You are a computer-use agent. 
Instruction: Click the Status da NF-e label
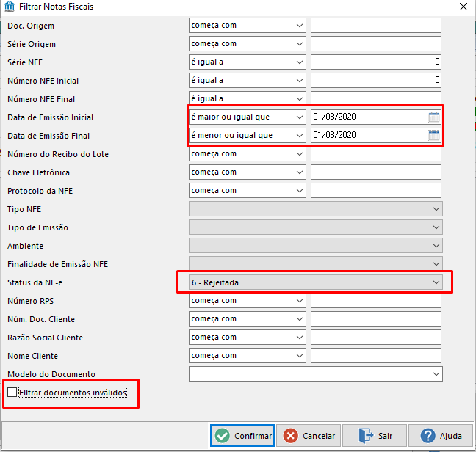pyautogui.click(x=35, y=282)
